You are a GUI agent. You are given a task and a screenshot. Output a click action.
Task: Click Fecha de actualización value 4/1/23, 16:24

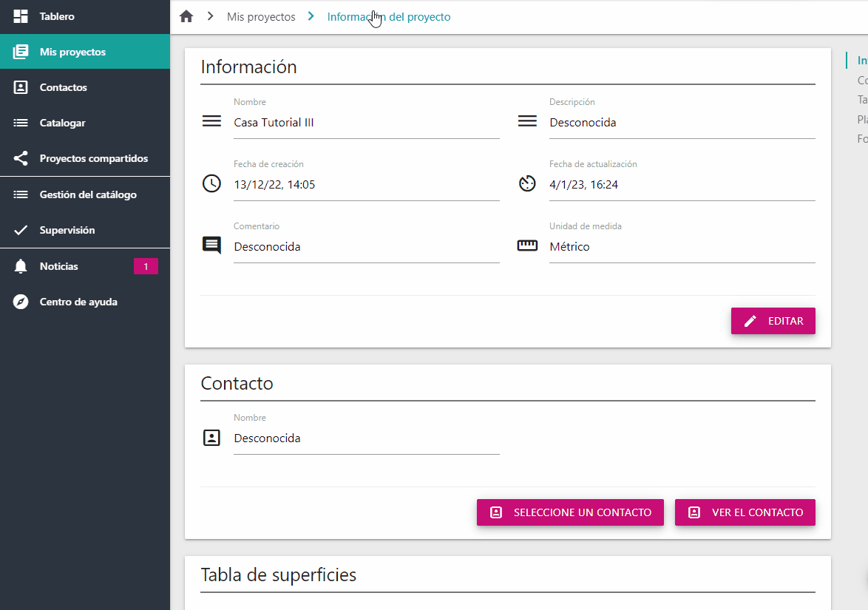click(x=583, y=184)
